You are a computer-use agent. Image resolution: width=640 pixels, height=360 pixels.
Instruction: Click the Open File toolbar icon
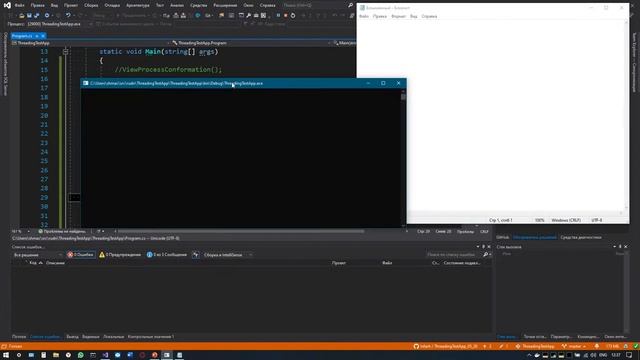(x=22, y=16)
